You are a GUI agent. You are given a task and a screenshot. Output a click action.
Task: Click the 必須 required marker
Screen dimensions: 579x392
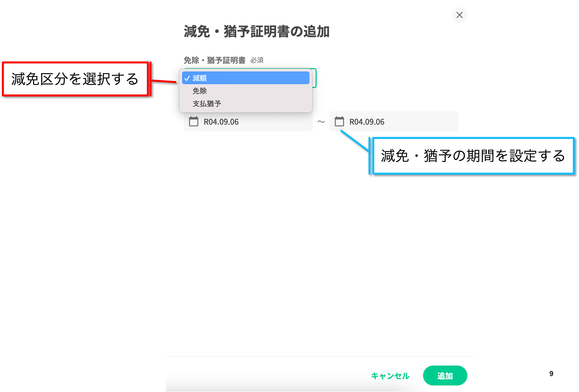tap(257, 60)
